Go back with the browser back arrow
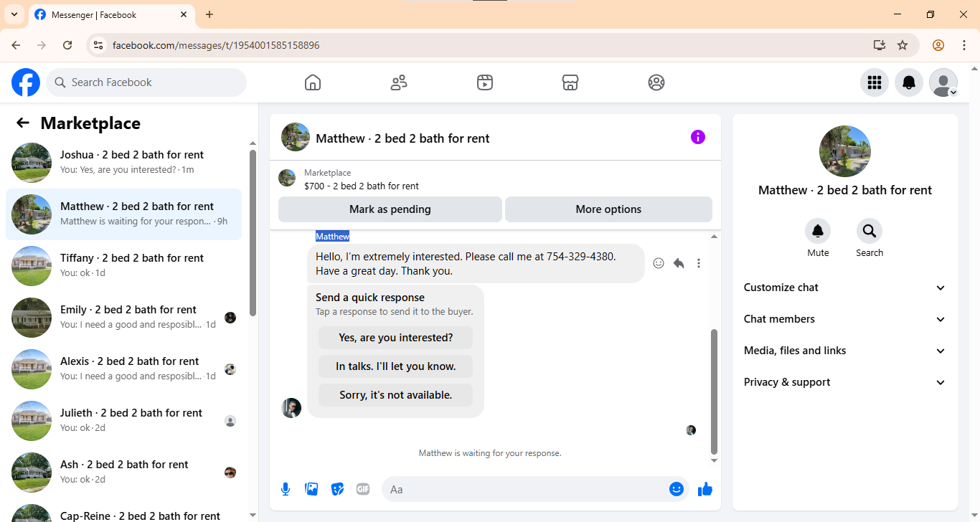This screenshot has width=980, height=522. pyautogui.click(x=16, y=45)
